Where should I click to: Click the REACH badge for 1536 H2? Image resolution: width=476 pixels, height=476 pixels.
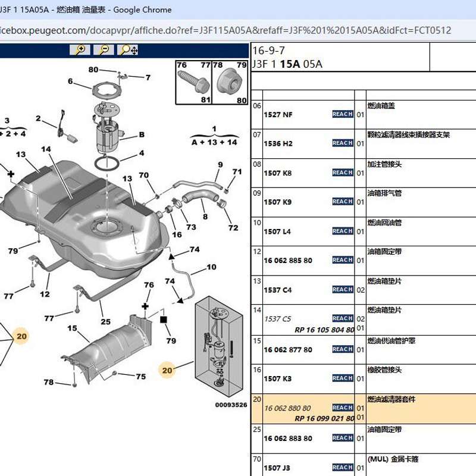pyautogui.click(x=343, y=143)
